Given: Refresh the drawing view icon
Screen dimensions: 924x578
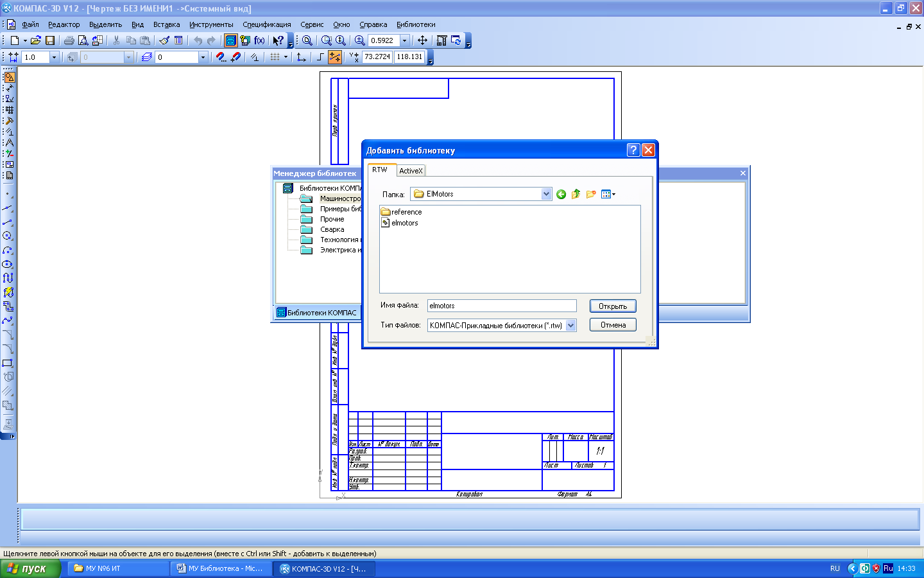Looking at the screenshot, I should [456, 40].
